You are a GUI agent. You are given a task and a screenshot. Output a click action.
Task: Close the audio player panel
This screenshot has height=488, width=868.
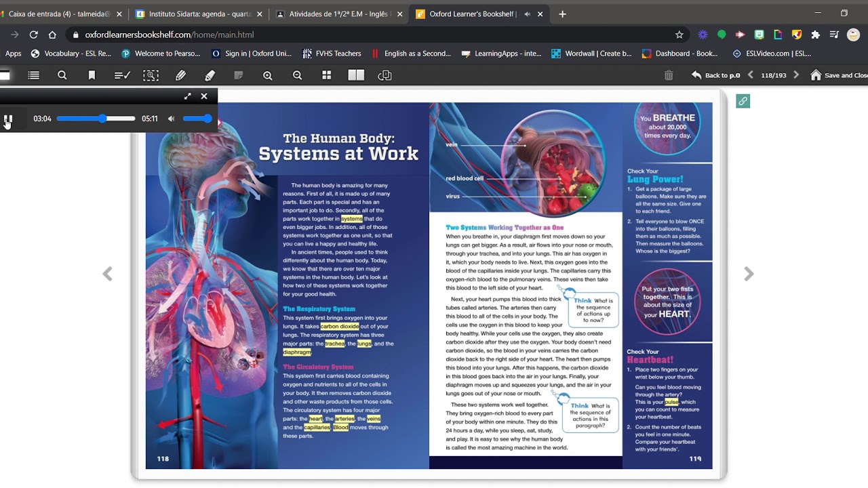[204, 96]
